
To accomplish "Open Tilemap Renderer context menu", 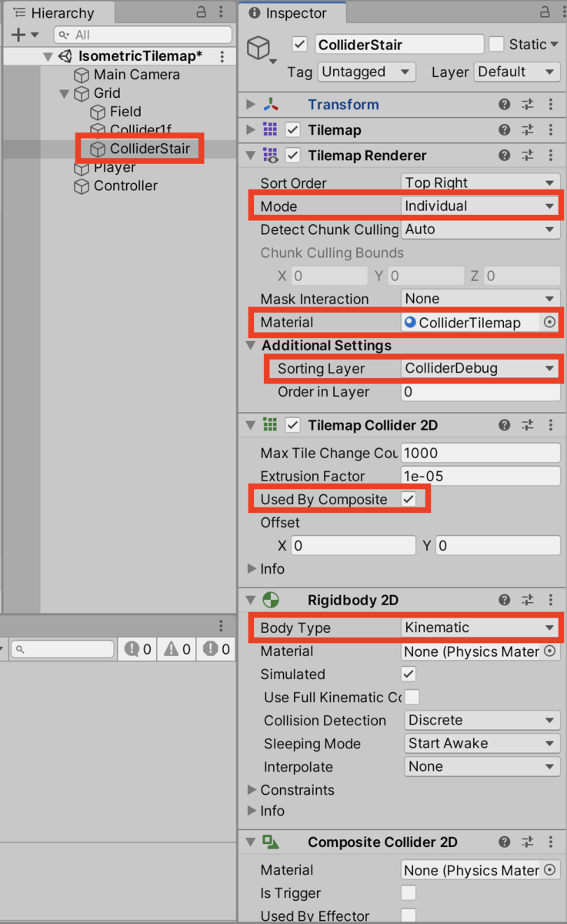I will (551, 156).
